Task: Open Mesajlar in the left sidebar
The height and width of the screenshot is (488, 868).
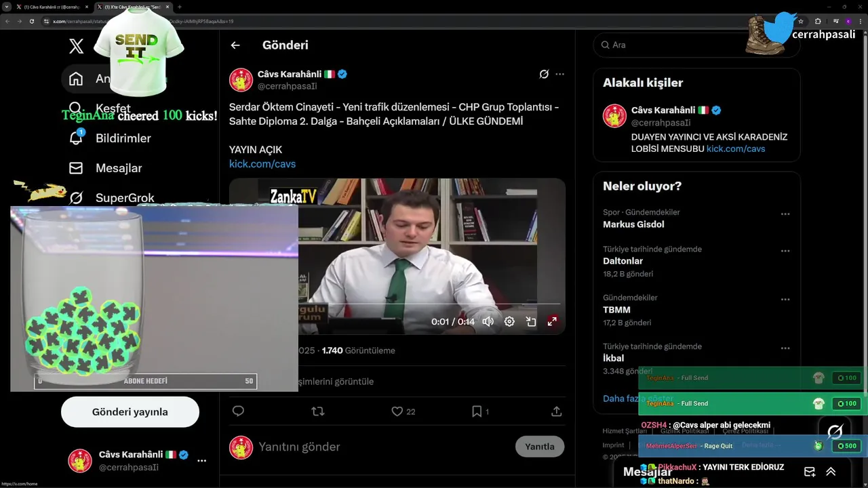Action: coord(105,168)
